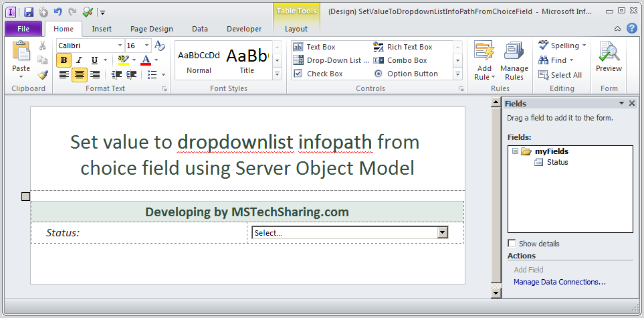Toggle Underline formatting

94,60
